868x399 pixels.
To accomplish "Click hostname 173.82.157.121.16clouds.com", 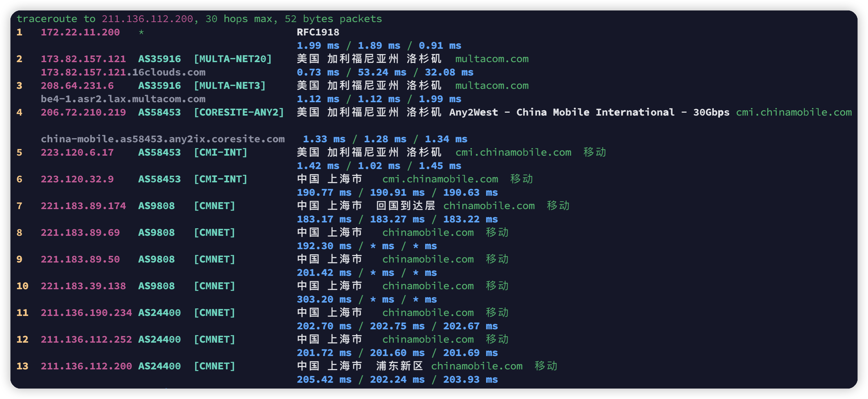I will tap(123, 72).
